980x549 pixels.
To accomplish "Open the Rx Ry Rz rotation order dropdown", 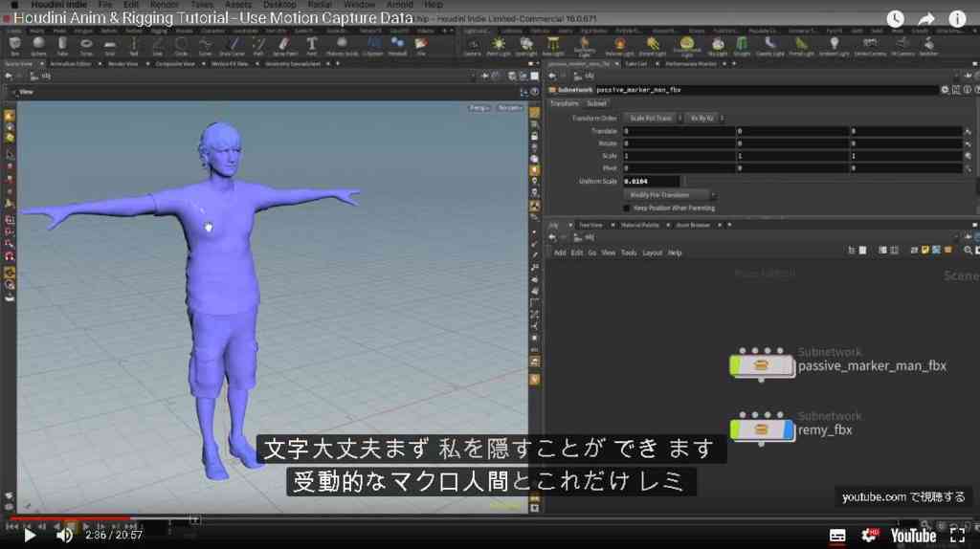I will point(703,118).
